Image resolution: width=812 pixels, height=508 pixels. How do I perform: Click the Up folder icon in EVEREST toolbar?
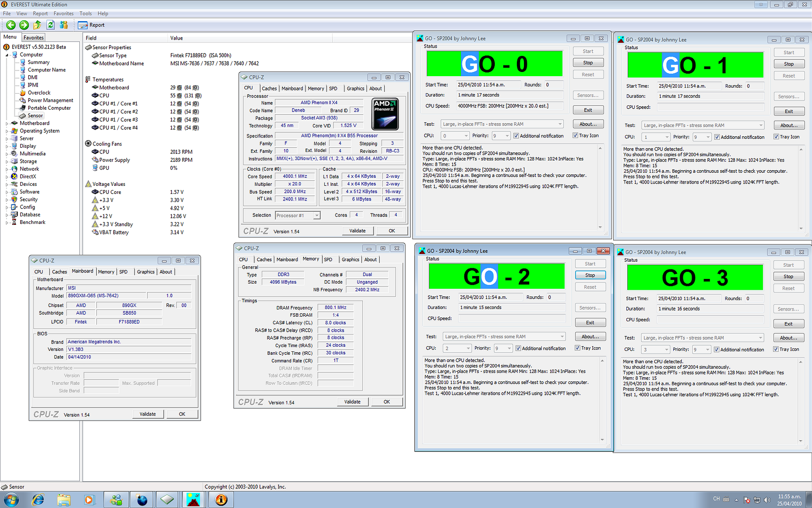click(x=37, y=25)
